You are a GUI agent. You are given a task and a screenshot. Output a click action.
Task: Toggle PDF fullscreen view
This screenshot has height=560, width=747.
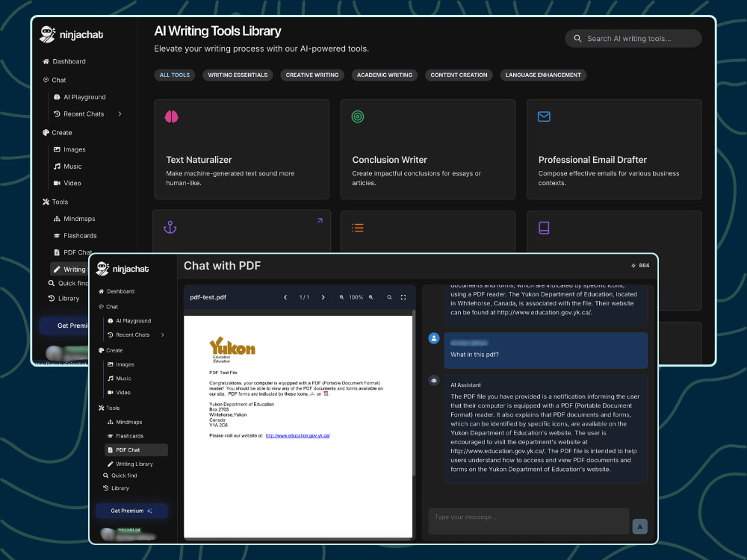[403, 297]
